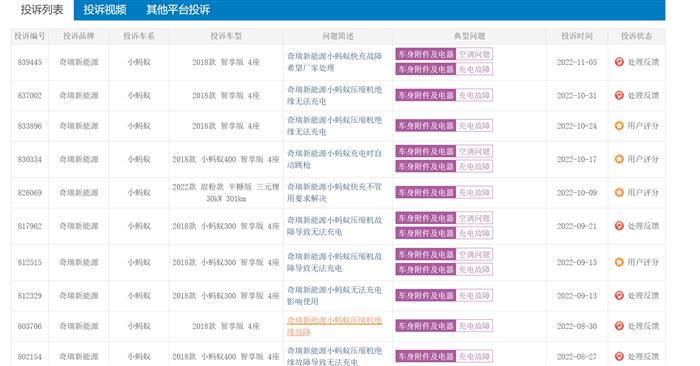
Task: Click 空调问题 tag in row 839445
Action: [474, 54]
